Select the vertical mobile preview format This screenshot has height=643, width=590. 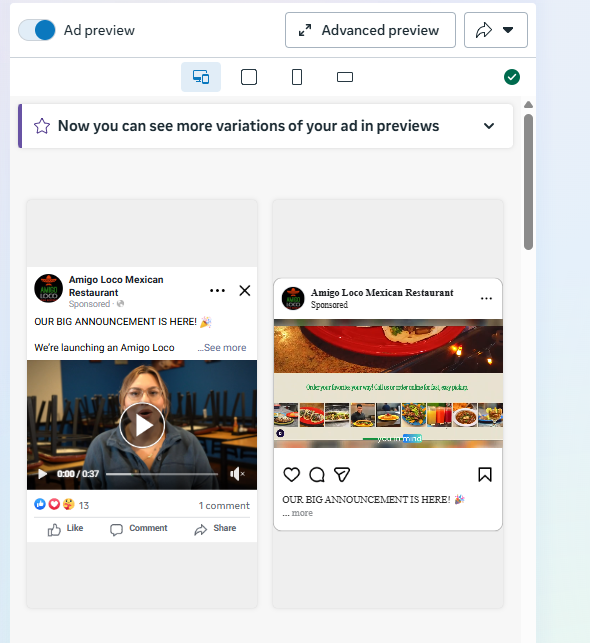[x=297, y=77]
